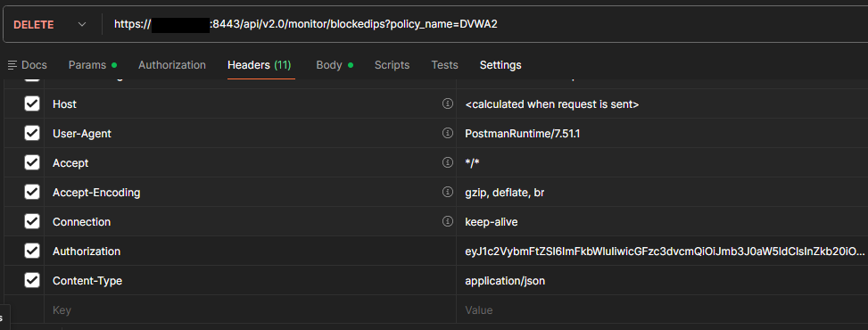Open the Docs panel
This screenshot has height=330, width=868.
point(27,65)
